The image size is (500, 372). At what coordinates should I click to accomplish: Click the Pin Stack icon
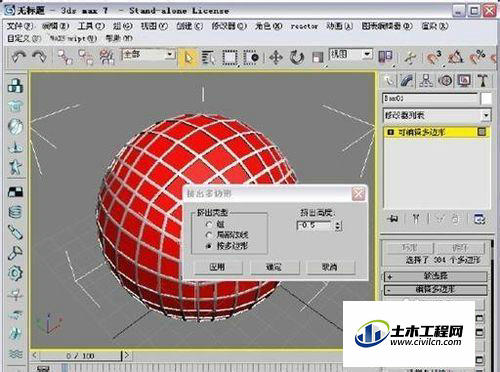[393, 219]
